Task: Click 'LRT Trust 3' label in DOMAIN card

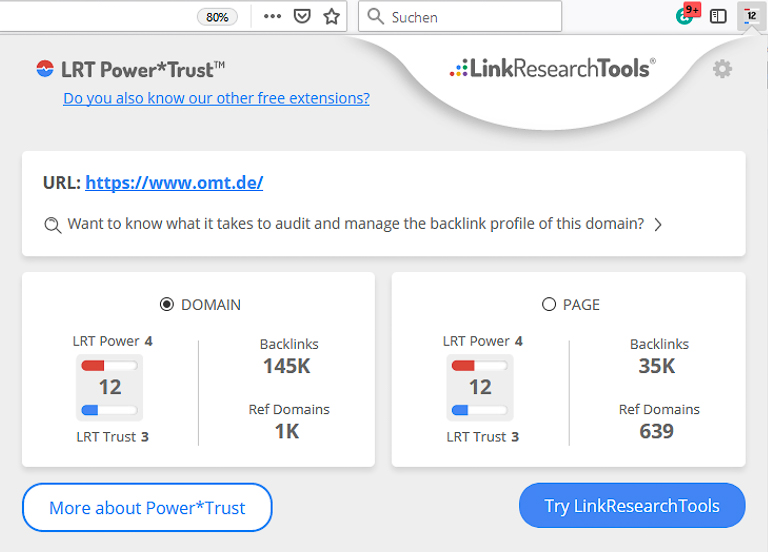Action: (113, 436)
